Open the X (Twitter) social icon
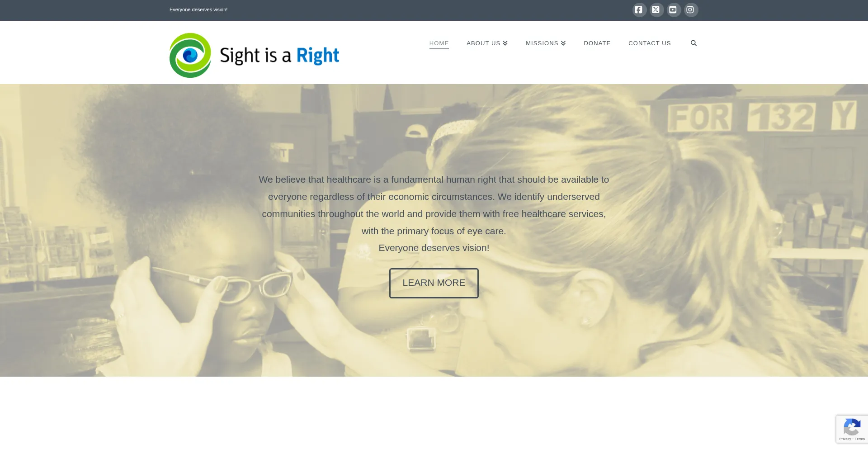This screenshot has height=449, width=868. (656, 9)
